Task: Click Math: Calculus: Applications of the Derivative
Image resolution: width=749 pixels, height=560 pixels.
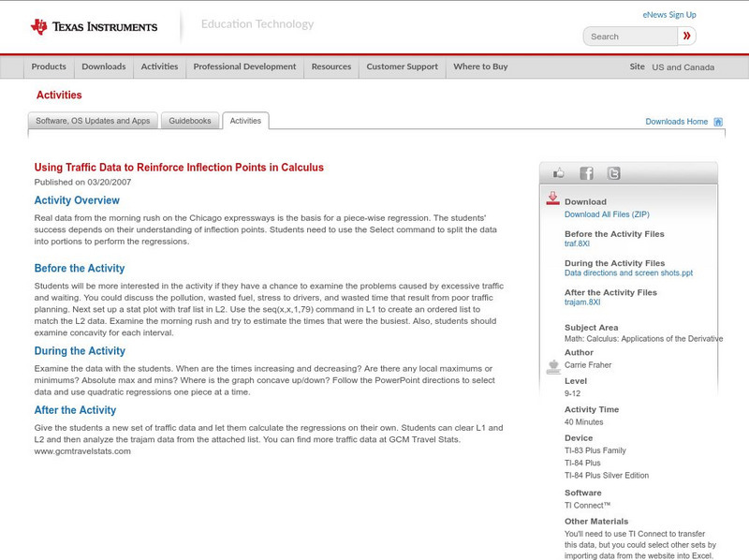Action: (643, 339)
